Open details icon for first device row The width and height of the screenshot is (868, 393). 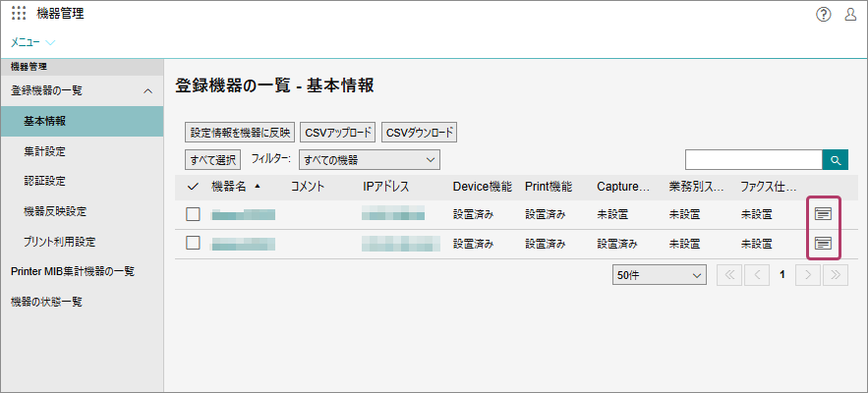pyautogui.click(x=823, y=214)
